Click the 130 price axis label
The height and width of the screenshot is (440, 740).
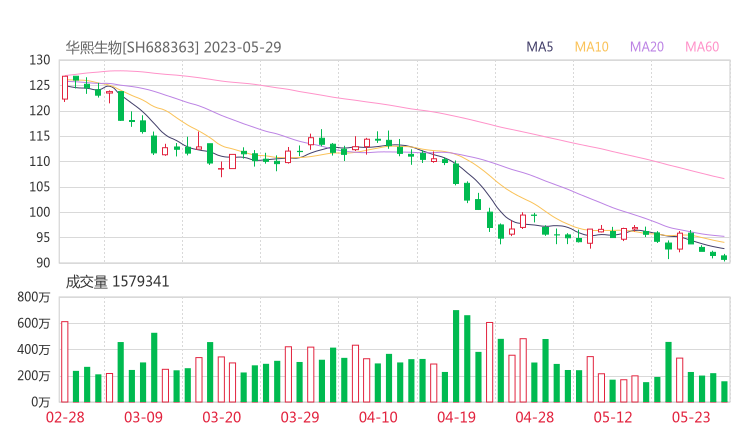(40, 60)
